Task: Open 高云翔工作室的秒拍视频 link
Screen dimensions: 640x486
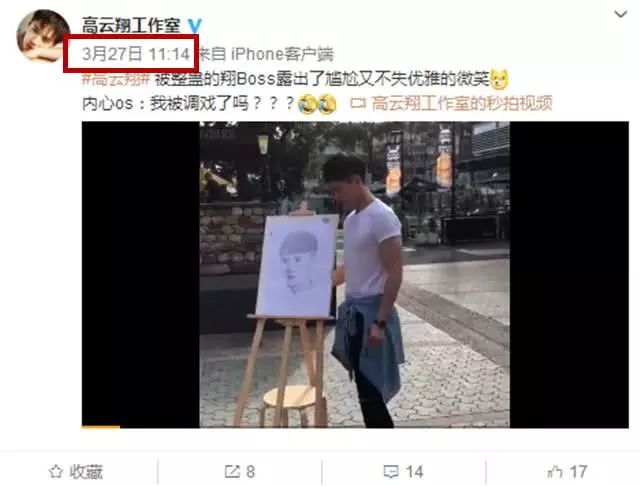Action: pos(462,104)
